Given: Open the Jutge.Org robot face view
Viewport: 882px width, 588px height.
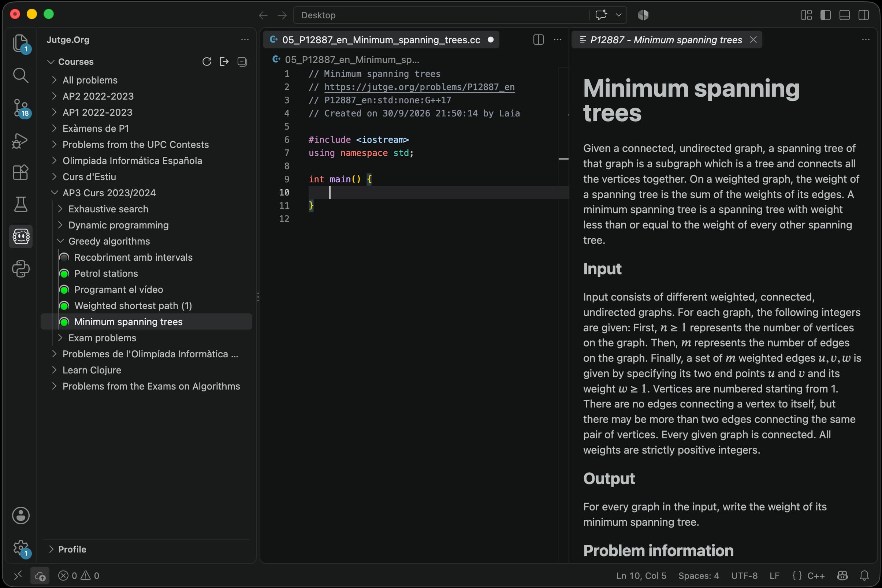Looking at the screenshot, I should pos(21,237).
